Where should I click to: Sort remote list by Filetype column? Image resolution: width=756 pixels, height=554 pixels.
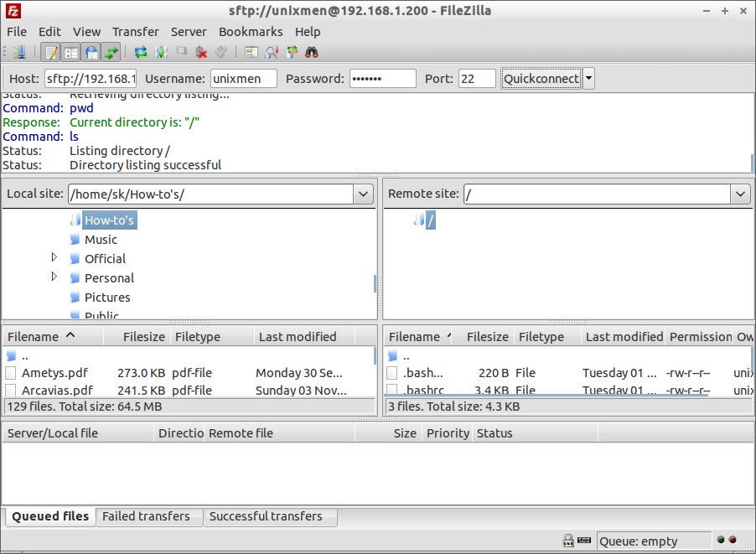[548, 337]
